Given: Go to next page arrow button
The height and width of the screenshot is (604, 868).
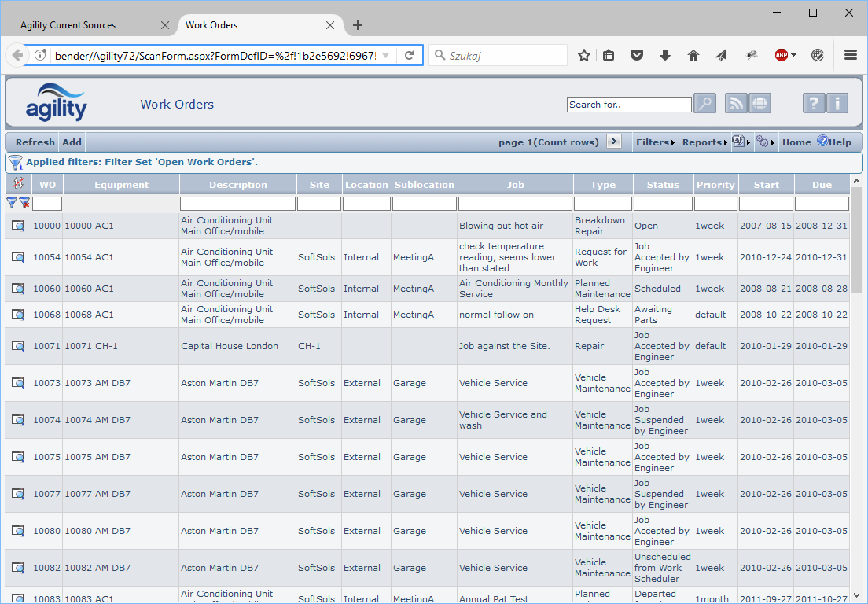Looking at the screenshot, I should (x=615, y=142).
